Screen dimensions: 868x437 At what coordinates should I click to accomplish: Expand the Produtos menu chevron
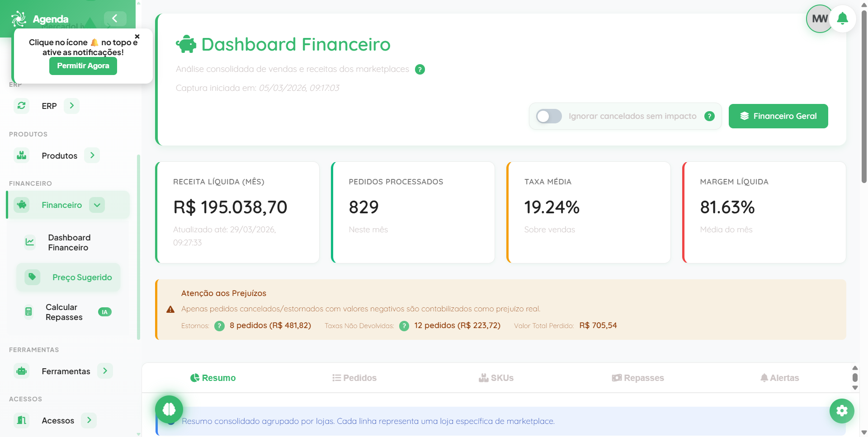[x=92, y=155]
